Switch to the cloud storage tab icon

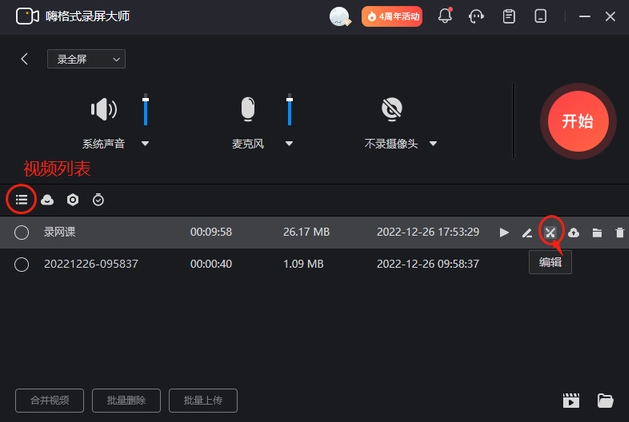pos(47,199)
